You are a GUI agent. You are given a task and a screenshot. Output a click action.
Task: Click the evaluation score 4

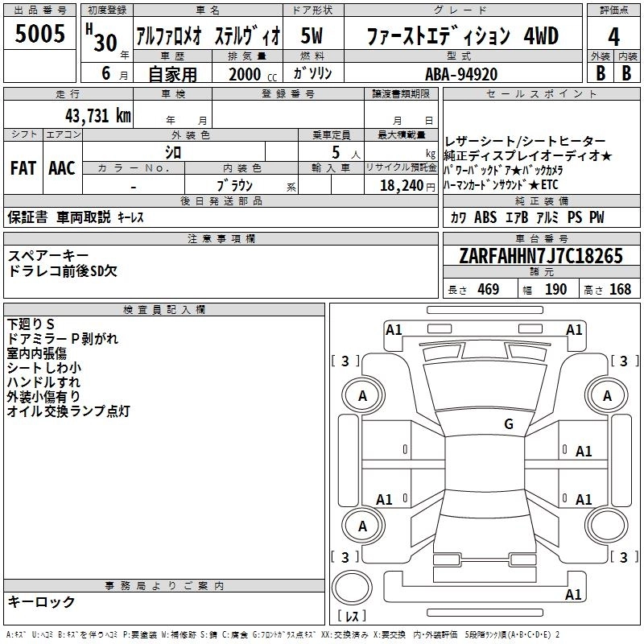click(x=613, y=36)
